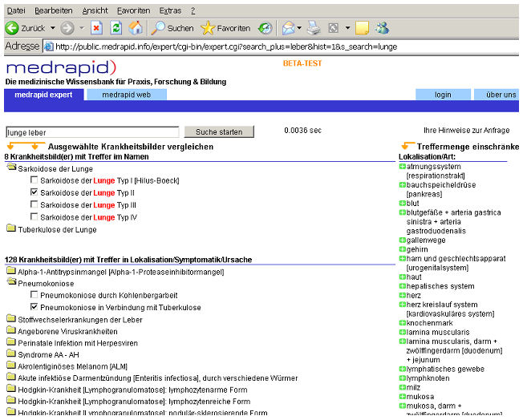523x420 pixels.
Task: Open the back history dropdown arrow next to Zurück
Action: (x=53, y=28)
